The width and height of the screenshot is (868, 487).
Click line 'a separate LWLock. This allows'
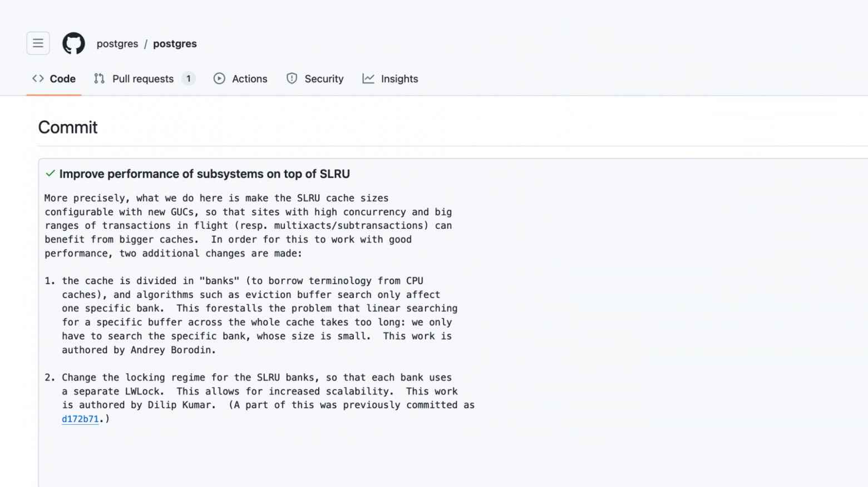pyautogui.click(x=260, y=391)
